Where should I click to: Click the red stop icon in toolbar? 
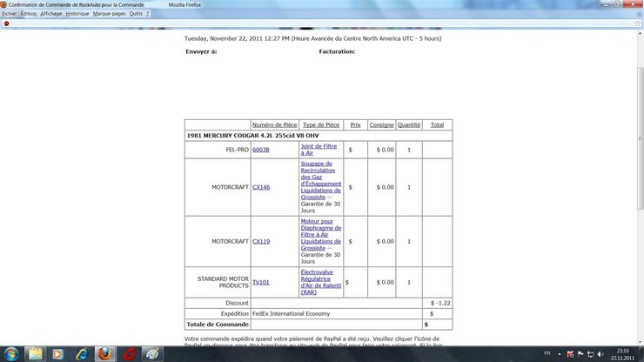[6, 23]
